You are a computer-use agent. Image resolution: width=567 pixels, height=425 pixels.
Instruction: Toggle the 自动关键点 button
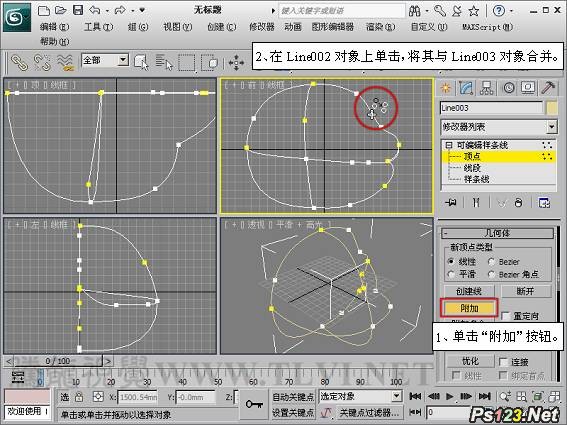[x=293, y=397]
